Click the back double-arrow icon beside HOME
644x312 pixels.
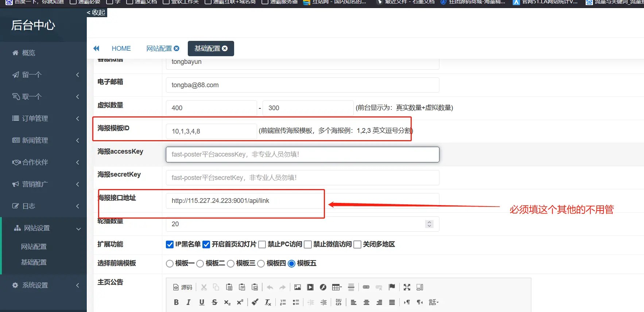[x=96, y=49]
